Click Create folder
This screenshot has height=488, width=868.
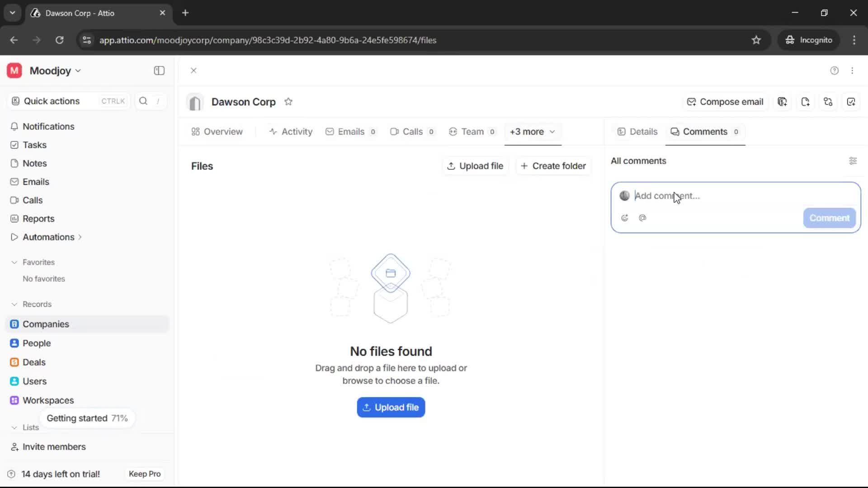coord(553,166)
